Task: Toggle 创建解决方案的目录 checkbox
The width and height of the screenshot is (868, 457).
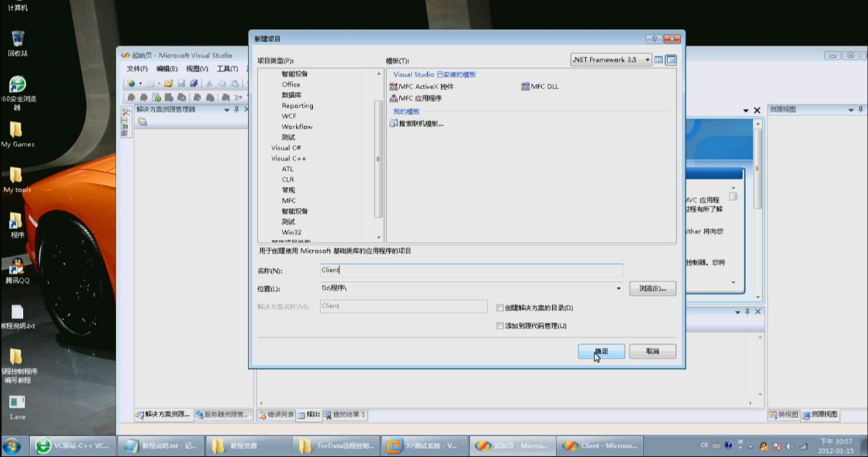Action: point(500,308)
